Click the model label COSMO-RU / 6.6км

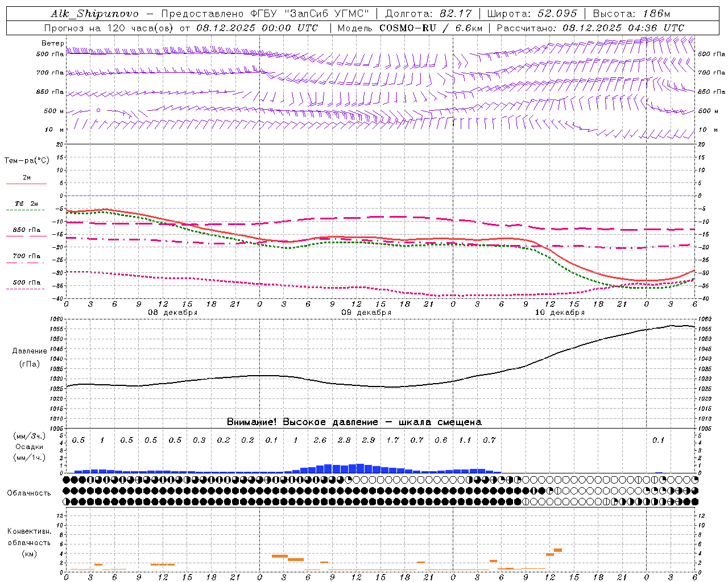pos(431,28)
